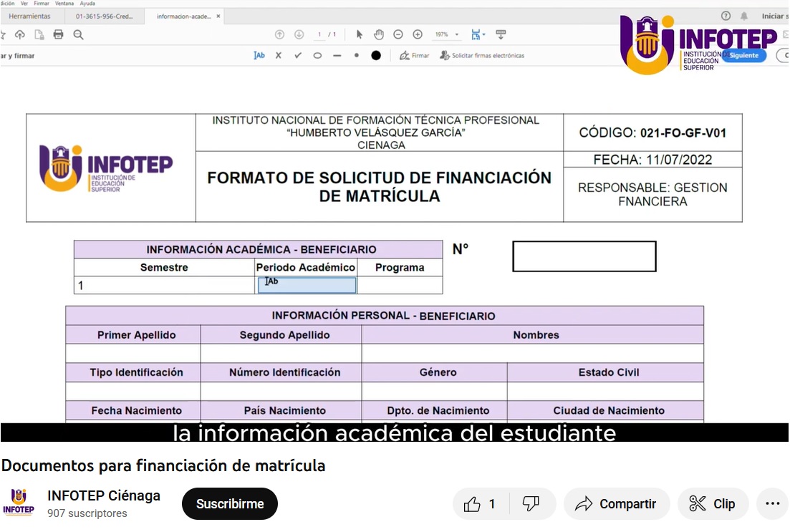Click the empty N° box
Screen dimensions: 790x532
[584, 256]
